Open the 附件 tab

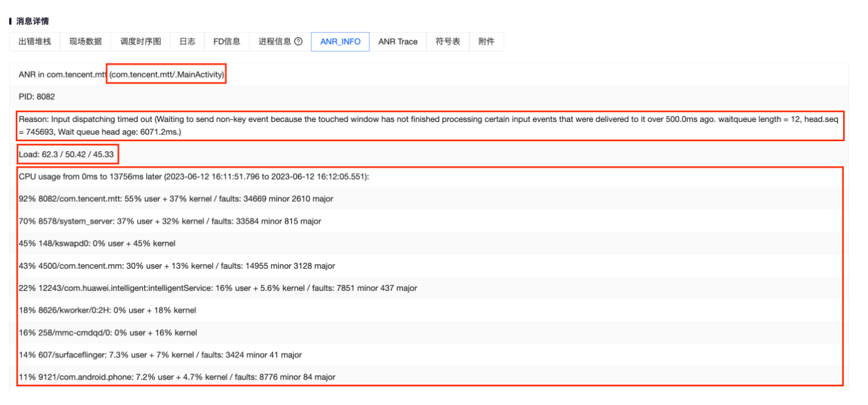point(486,41)
